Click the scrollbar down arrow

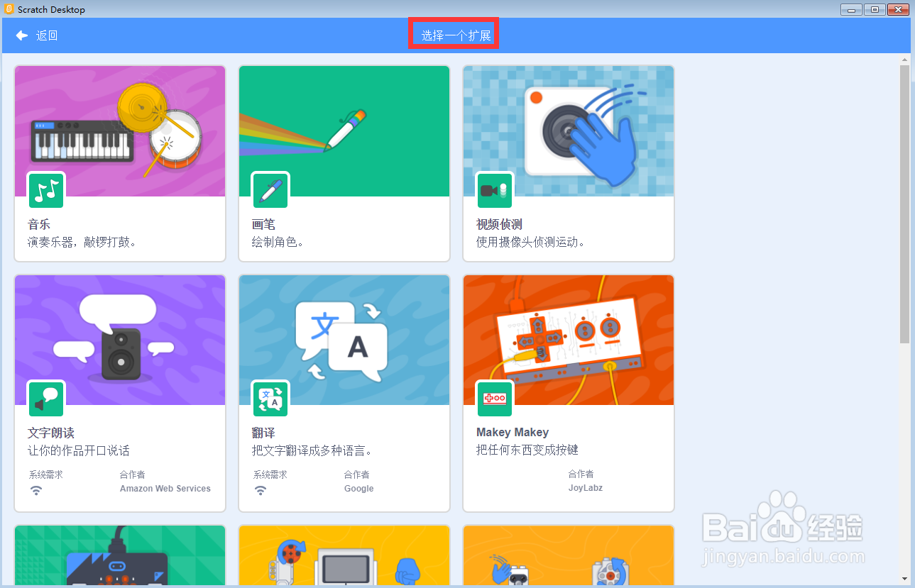904,579
